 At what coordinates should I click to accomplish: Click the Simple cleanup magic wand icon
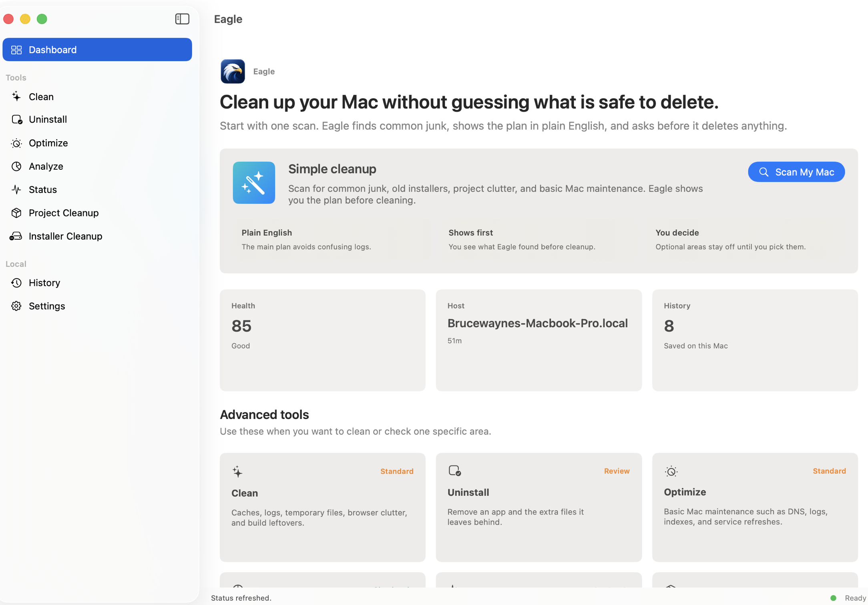point(254,182)
